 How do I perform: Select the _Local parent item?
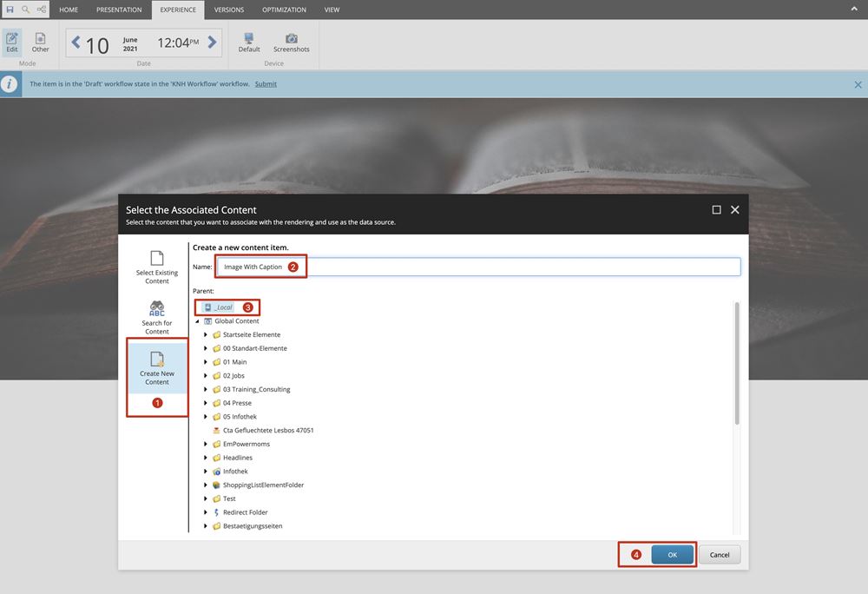pos(223,307)
